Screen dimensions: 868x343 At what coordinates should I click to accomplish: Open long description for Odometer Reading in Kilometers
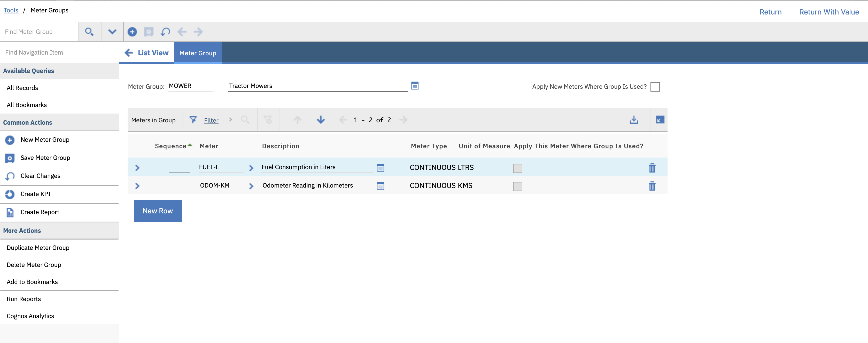click(381, 186)
